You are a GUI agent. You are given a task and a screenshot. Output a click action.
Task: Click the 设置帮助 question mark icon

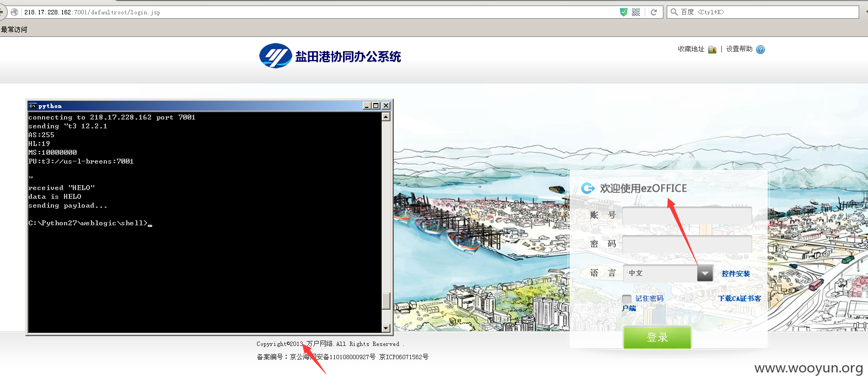click(x=760, y=50)
